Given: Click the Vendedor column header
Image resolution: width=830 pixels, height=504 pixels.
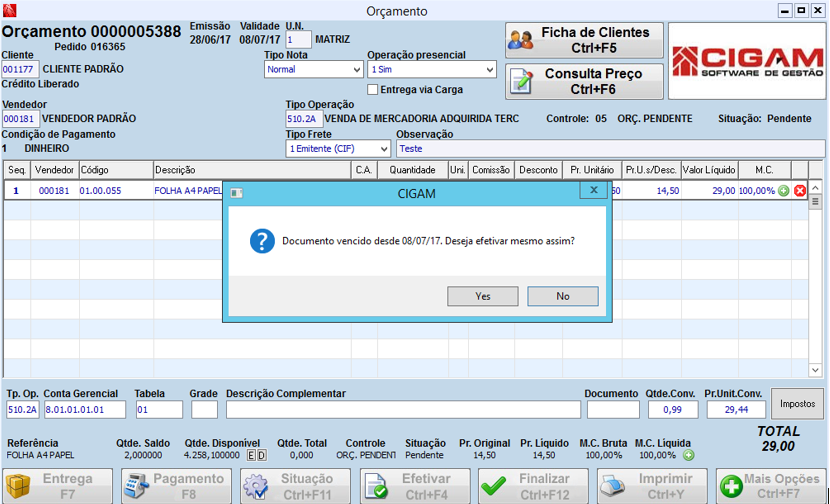Looking at the screenshot, I should point(55,170).
